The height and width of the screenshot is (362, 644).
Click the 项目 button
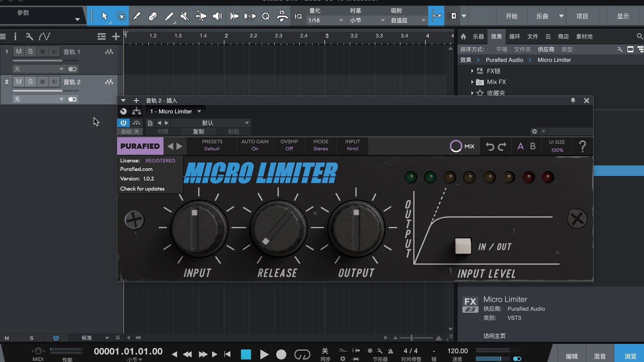(x=582, y=16)
